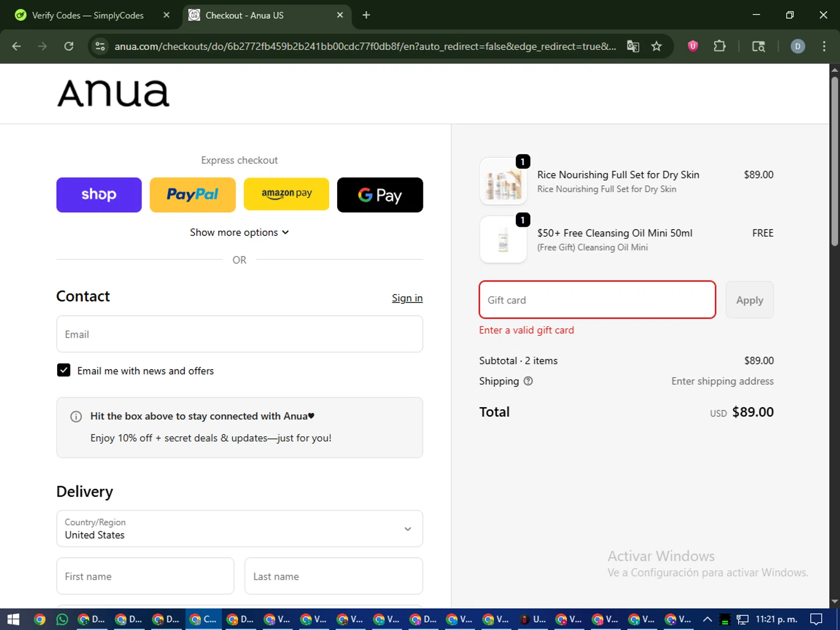Click Rice Nourishing Full Set product thumbnail
The image size is (840, 630).
click(503, 181)
